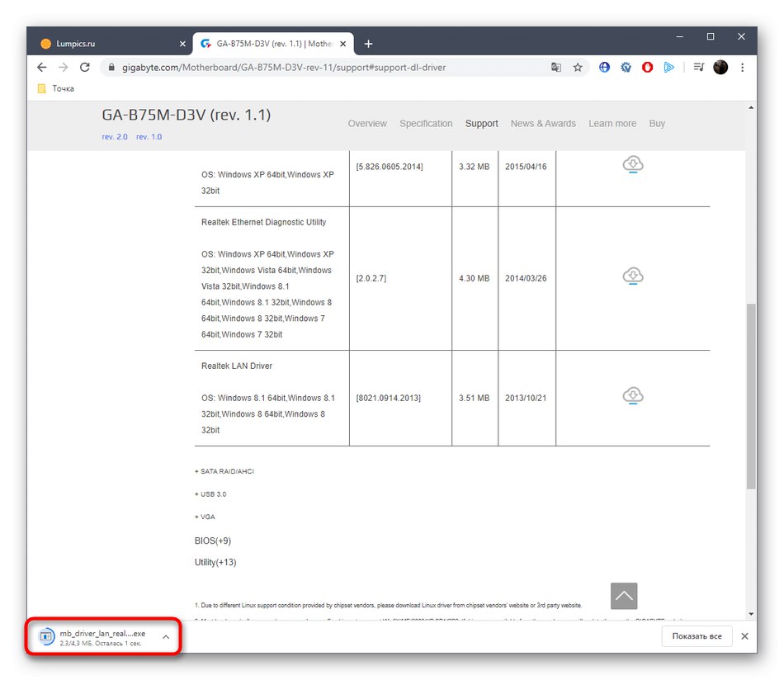Click the 4.30 MB size cell

point(474,278)
